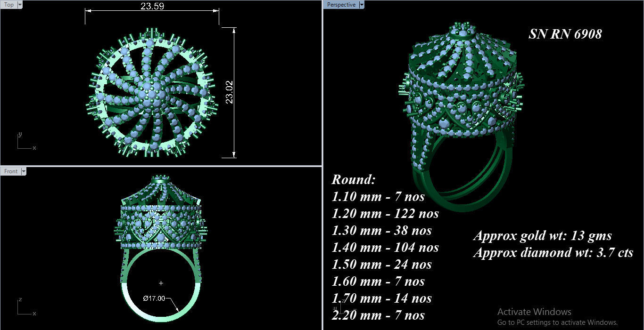
Task: Click the center cross marker in Front view
Action: pos(161,283)
